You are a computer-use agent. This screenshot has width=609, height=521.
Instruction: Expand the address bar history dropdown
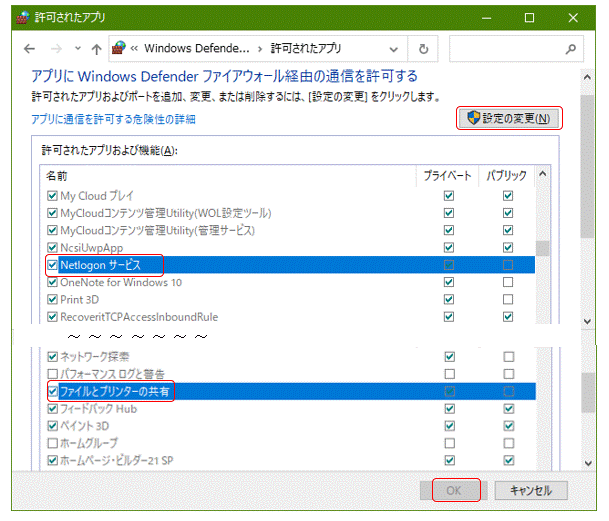tap(393, 49)
